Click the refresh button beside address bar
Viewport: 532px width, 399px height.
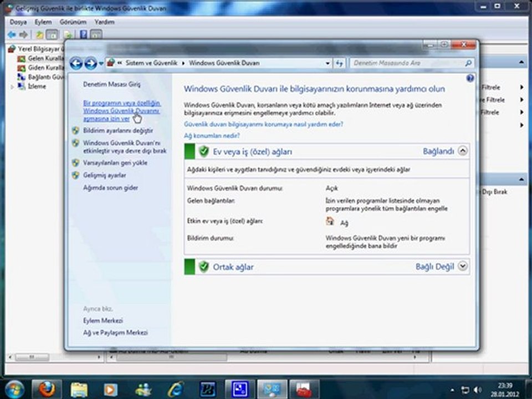pyautogui.click(x=339, y=63)
